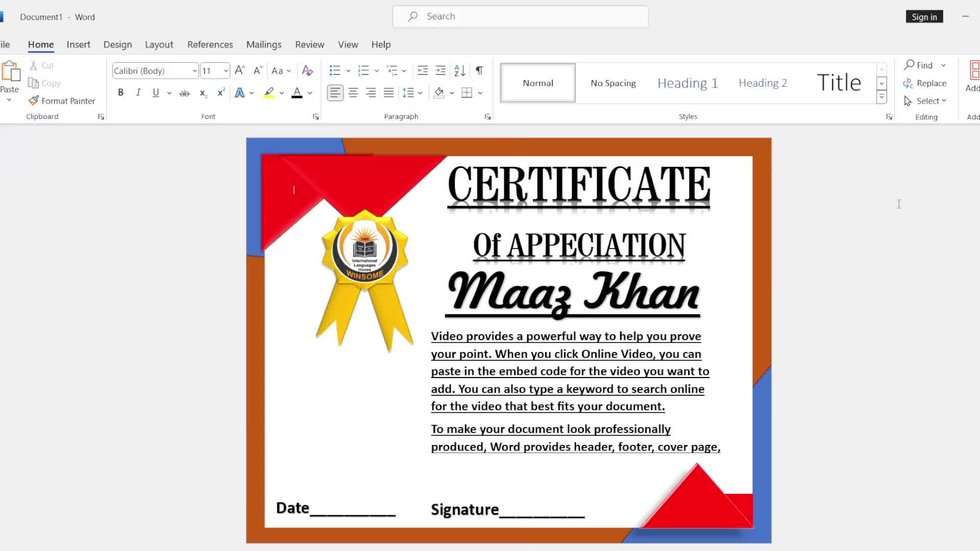Switch to the Design tab
Screen dimensions: 980x551
117,44
